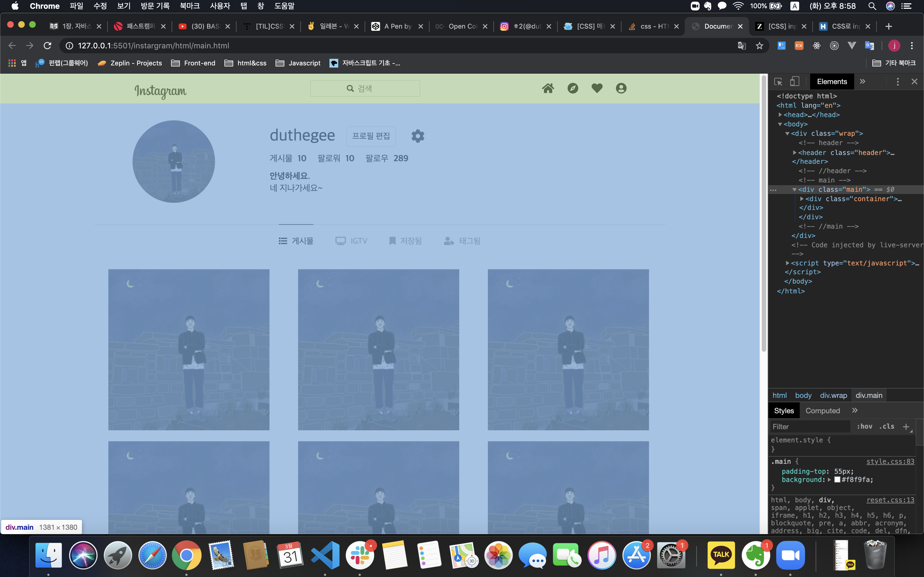Viewport: 924px width, 577px height.
Task: Toggle the .cls class editor
Action: [887, 427]
